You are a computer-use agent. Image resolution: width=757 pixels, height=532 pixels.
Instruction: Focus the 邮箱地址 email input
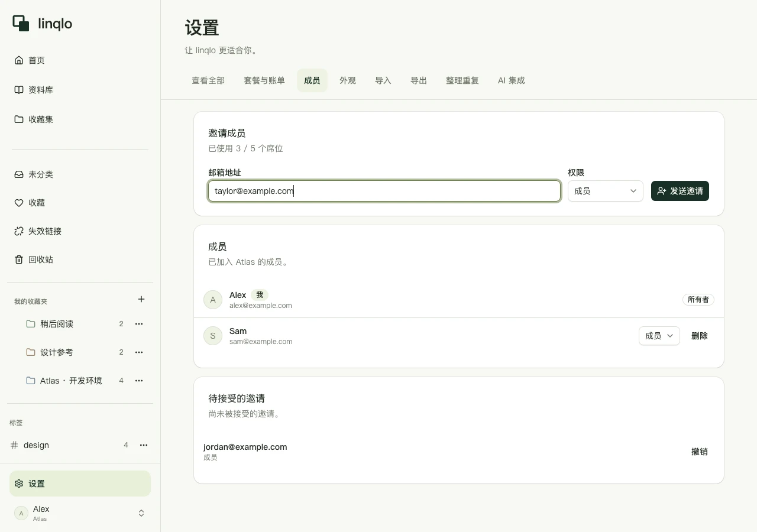click(x=384, y=191)
